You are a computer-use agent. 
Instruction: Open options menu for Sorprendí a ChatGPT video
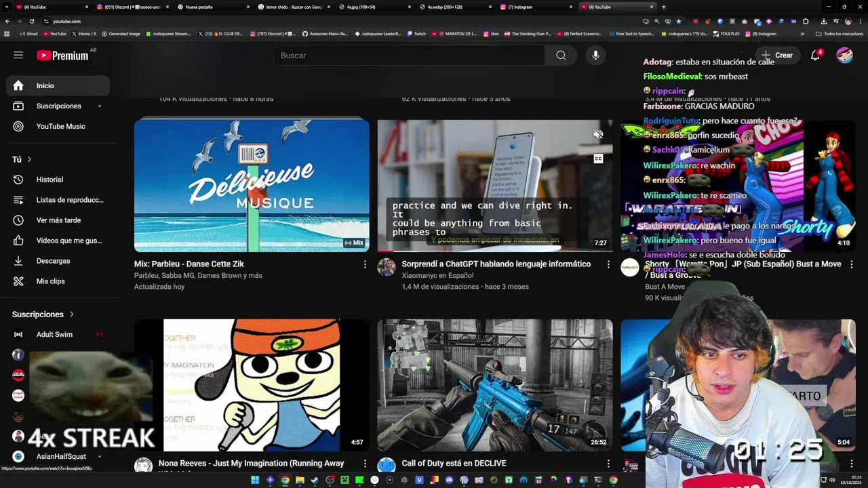(608, 264)
